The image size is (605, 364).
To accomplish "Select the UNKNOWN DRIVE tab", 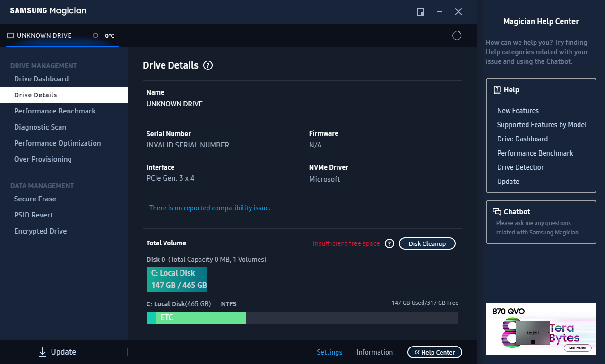I will [62, 35].
